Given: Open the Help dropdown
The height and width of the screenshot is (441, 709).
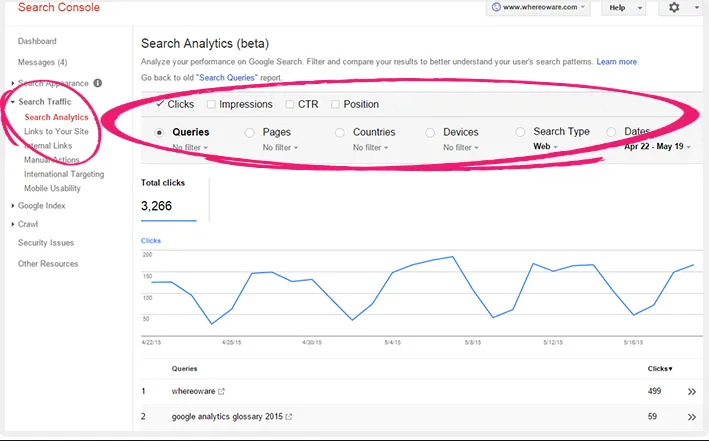Looking at the screenshot, I should 624,8.
